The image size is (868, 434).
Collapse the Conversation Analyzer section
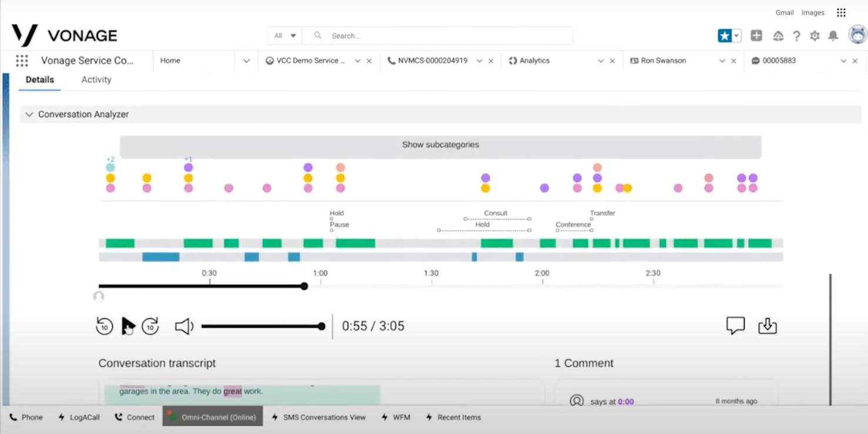click(x=29, y=115)
